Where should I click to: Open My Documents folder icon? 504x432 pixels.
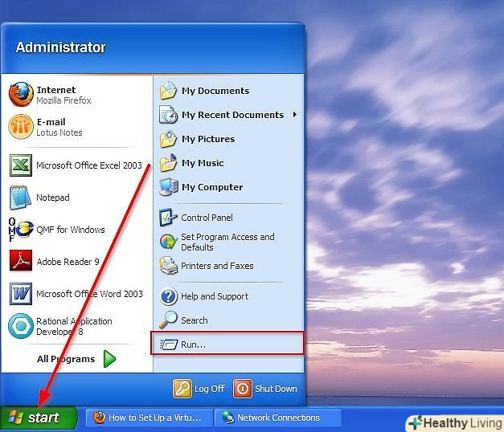point(168,91)
